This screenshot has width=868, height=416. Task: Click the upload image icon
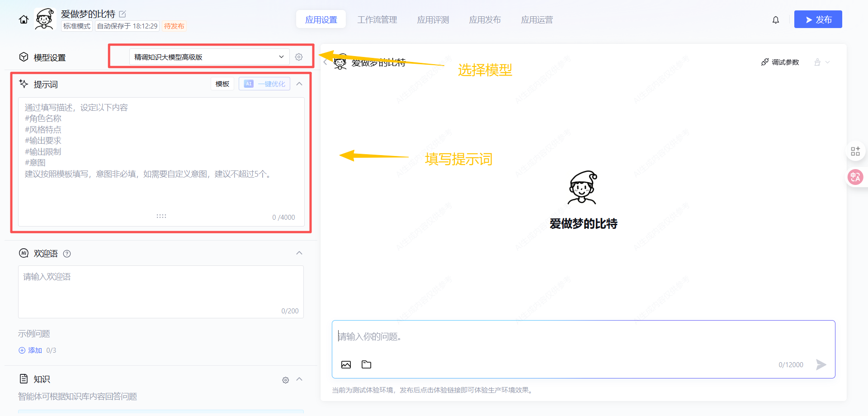click(x=346, y=364)
